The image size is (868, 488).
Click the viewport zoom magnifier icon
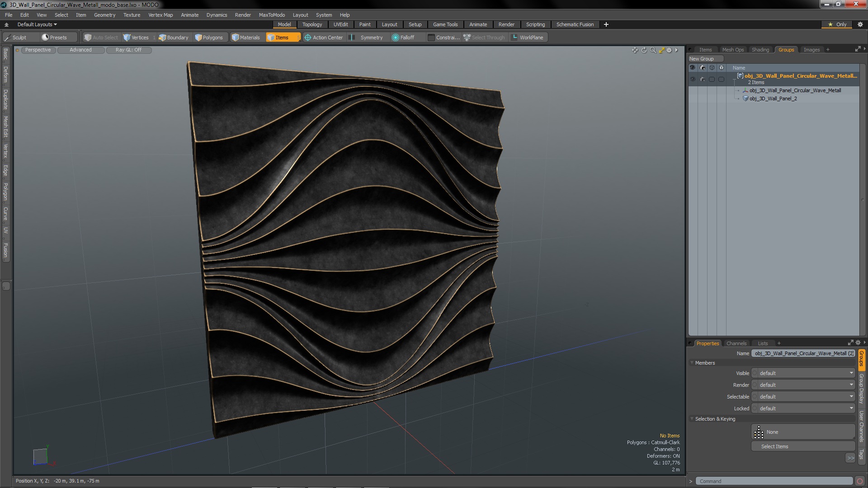653,50
